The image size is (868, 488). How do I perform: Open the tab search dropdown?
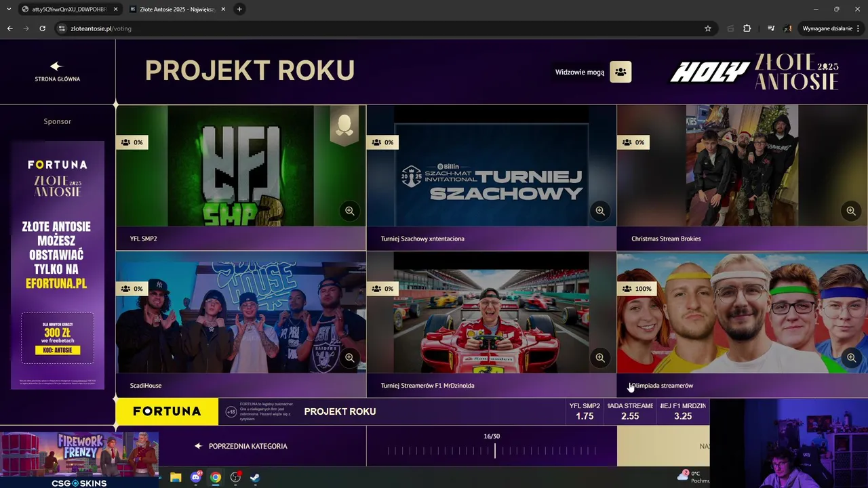point(9,9)
